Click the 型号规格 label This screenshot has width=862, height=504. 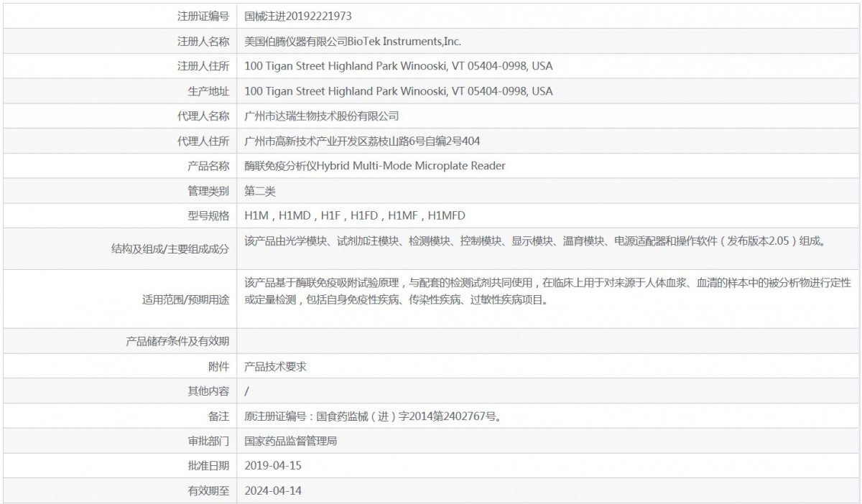coord(208,215)
